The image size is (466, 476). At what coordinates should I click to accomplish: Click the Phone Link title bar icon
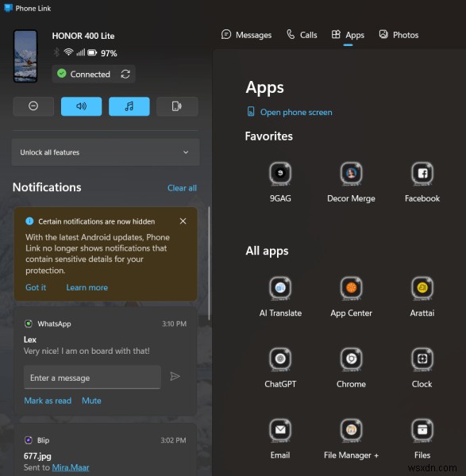[8, 8]
